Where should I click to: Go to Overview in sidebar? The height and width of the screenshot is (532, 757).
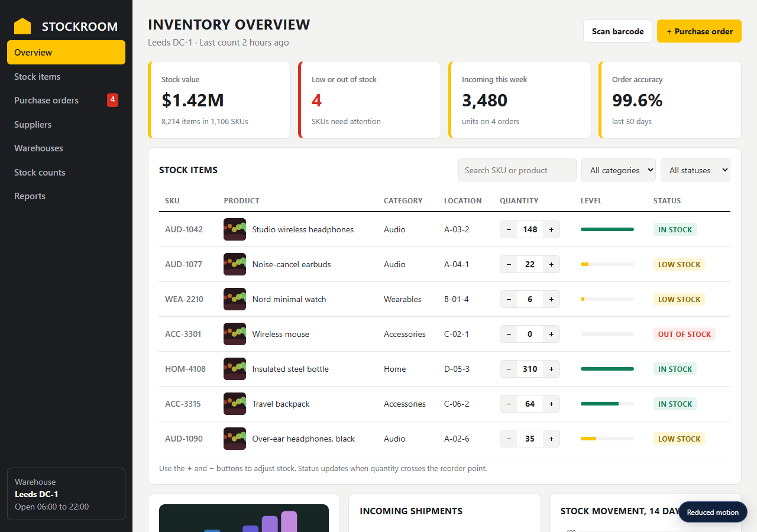(66, 52)
